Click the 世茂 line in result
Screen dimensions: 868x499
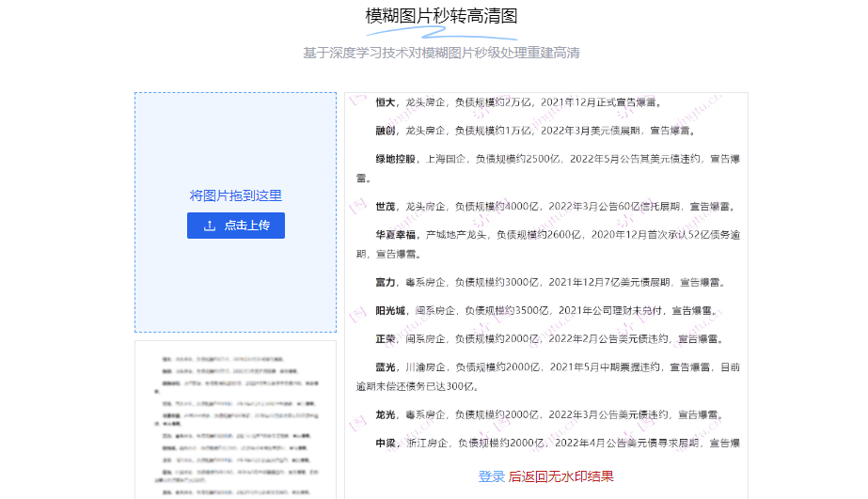click(557, 207)
